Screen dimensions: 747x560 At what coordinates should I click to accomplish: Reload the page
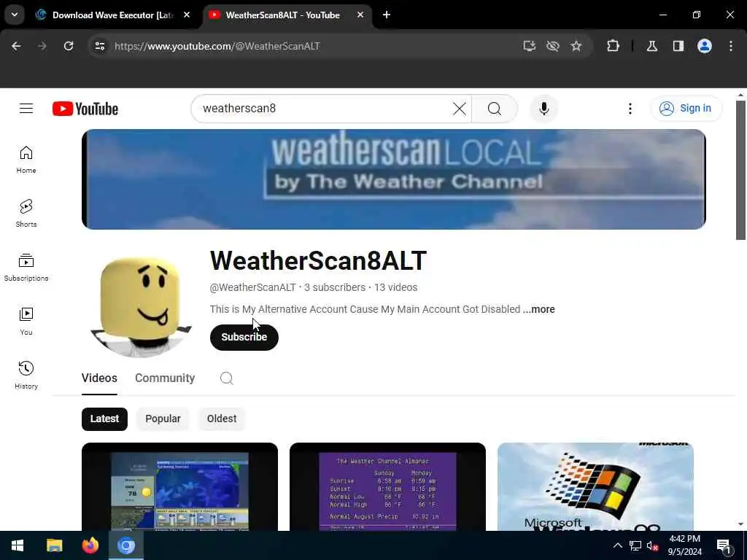point(69,46)
